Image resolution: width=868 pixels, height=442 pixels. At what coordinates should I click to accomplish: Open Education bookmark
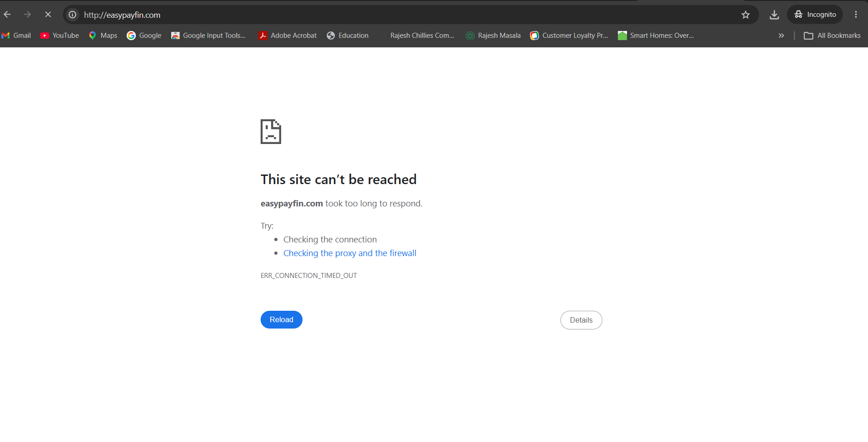pos(348,36)
